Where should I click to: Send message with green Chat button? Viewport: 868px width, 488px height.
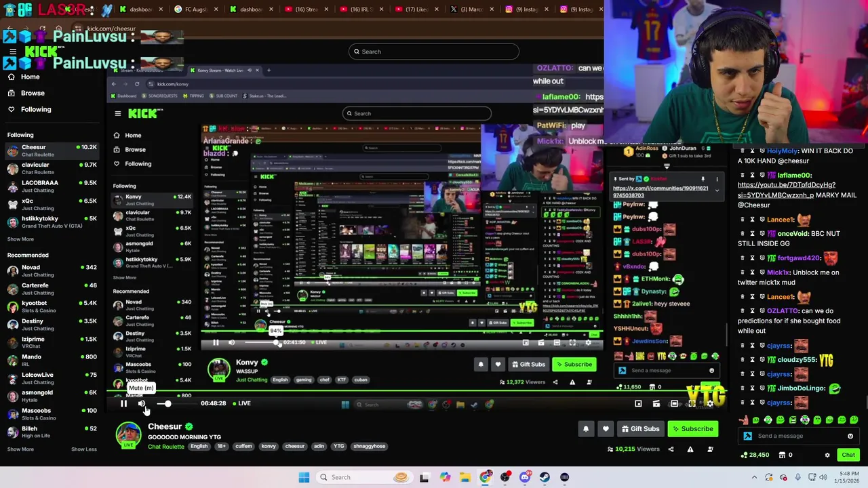point(848,455)
